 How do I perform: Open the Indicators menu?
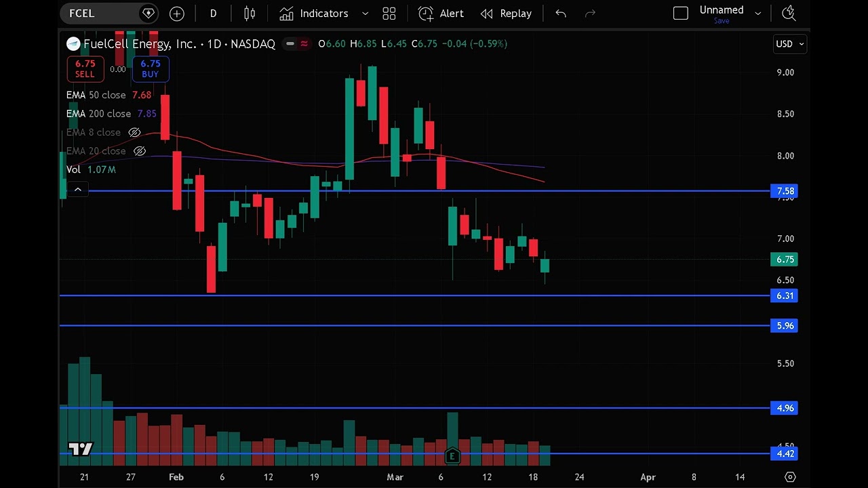point(315,14)
